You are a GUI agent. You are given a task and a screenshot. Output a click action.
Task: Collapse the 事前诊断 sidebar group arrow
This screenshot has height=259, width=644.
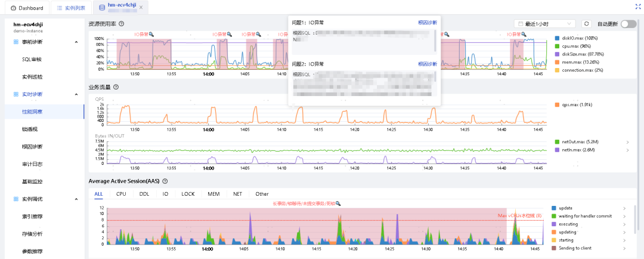click(x=76, y=42)
